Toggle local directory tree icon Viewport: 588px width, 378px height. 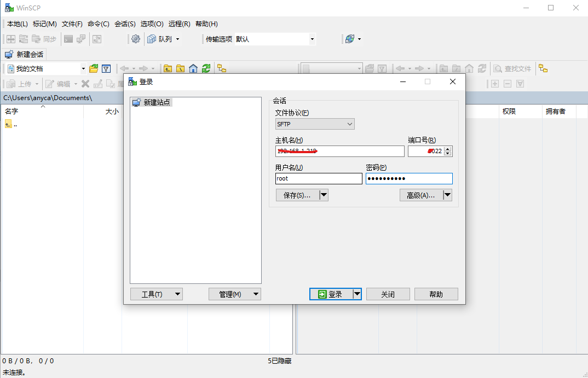pos(222,68)
